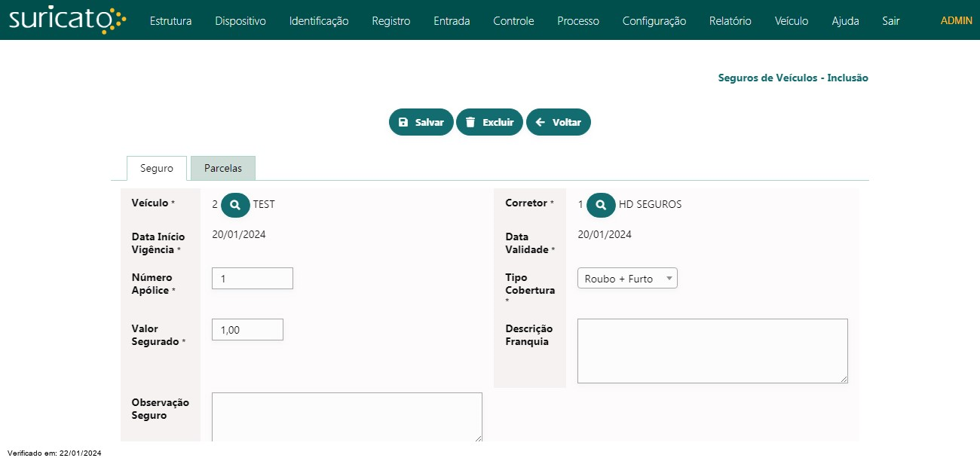This screenshot has width=980, height=464.
Task: Click the Suricato logo
Action: click(x=67, y=20)
